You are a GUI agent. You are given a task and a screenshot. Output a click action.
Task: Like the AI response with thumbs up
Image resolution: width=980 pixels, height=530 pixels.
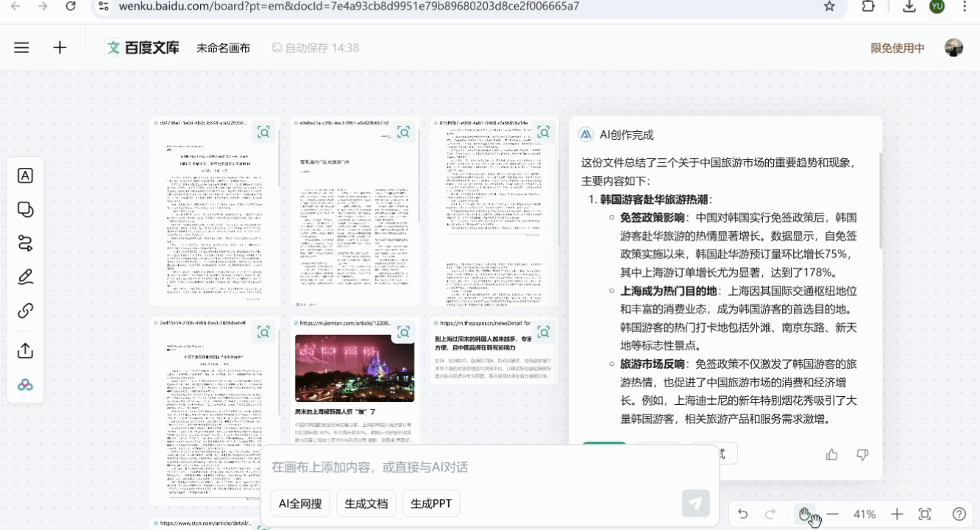(x=832, y=454)
